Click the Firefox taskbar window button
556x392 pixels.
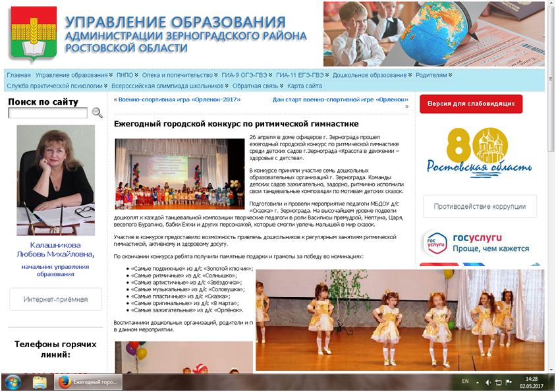[x=88, y=382]
